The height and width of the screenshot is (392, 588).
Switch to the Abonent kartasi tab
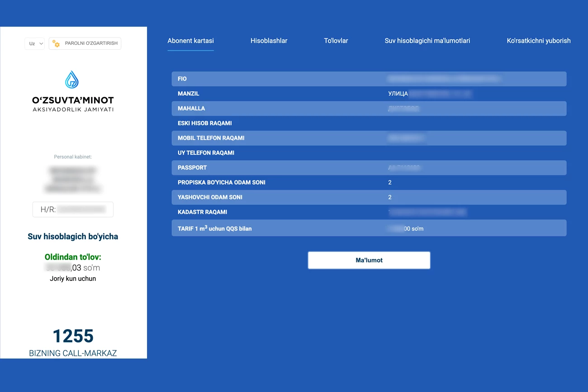pyautogui.click(x=190, y=41)
